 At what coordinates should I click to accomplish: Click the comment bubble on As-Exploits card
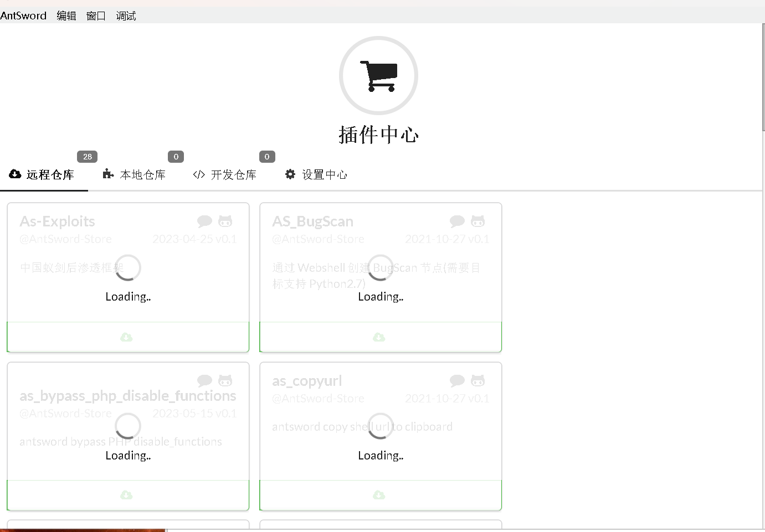tap(204, 221)
